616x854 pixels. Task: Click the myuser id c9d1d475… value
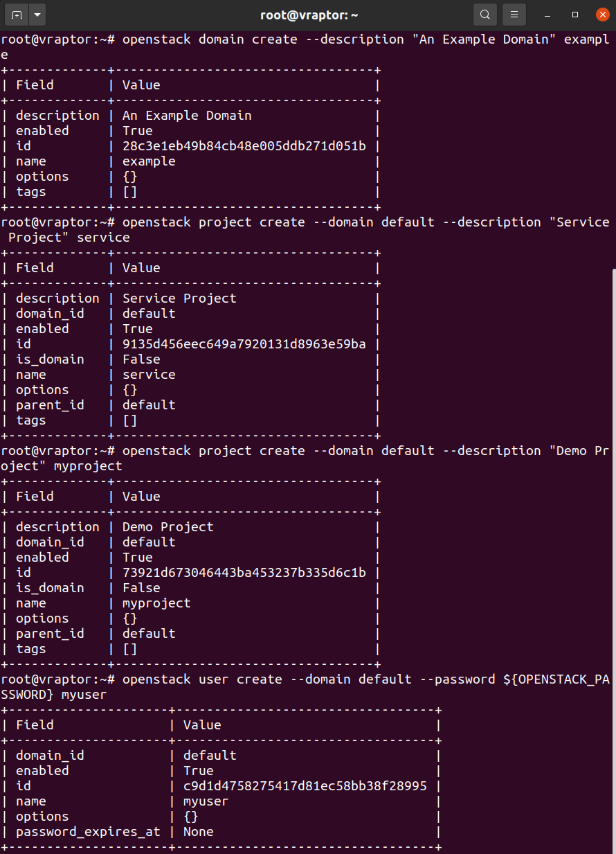pyautogui.click(x=305, y=786)
